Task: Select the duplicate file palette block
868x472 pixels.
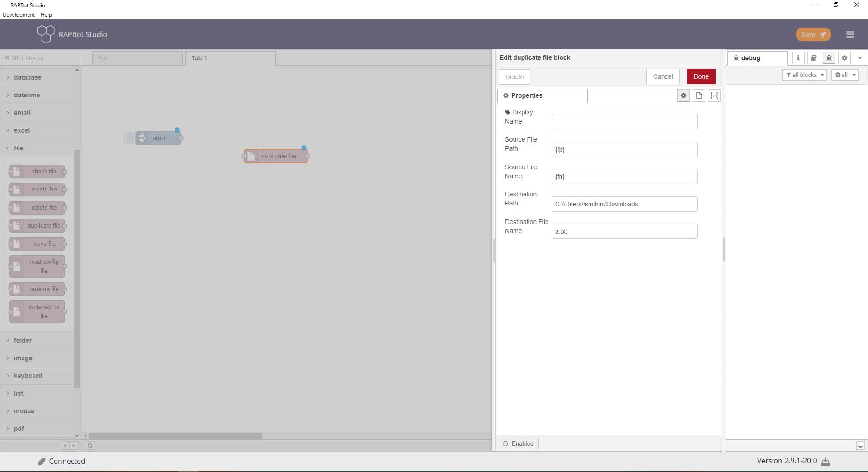Action: tap(37, 226)
